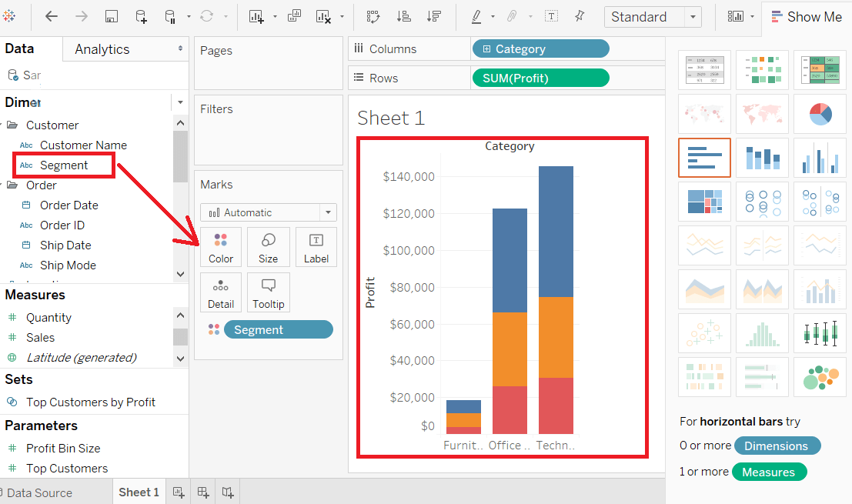852x504 pixels.
Task: Save the workbook with the save icon
Action: click(112, 17)
